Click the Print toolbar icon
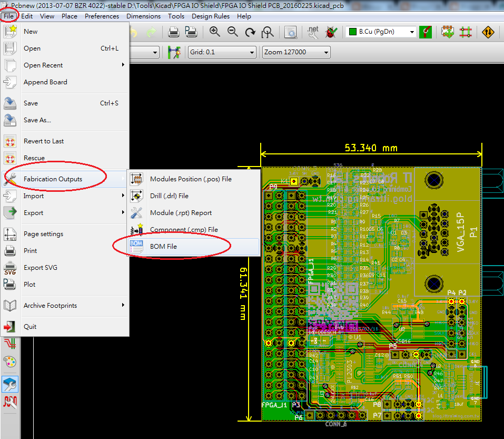Image resolution: width=504 pixels, height=439 pixels. click(x=174, y=32)
